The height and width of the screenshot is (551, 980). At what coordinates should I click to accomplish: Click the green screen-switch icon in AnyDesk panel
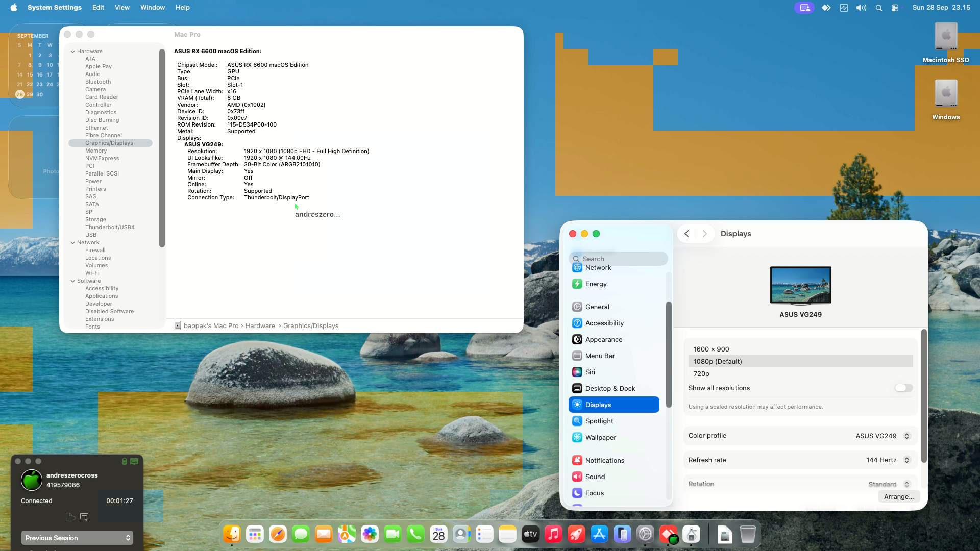click(134, 461)
